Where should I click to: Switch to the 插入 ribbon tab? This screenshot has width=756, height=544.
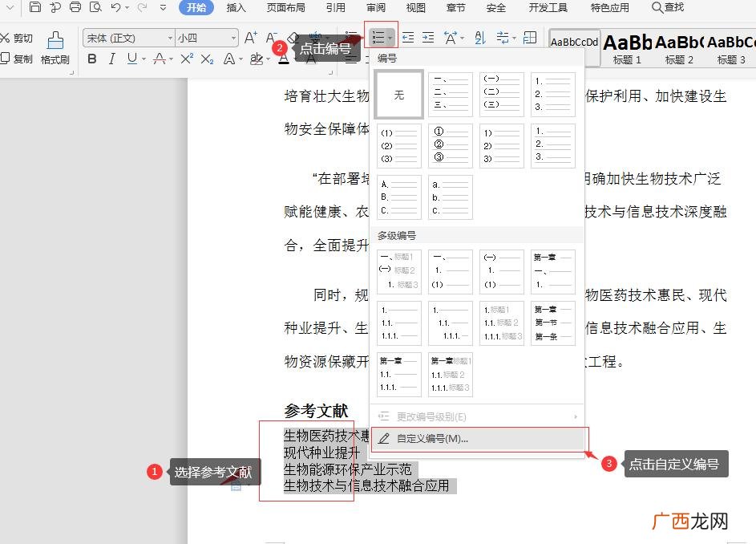(x=236, y=7)
